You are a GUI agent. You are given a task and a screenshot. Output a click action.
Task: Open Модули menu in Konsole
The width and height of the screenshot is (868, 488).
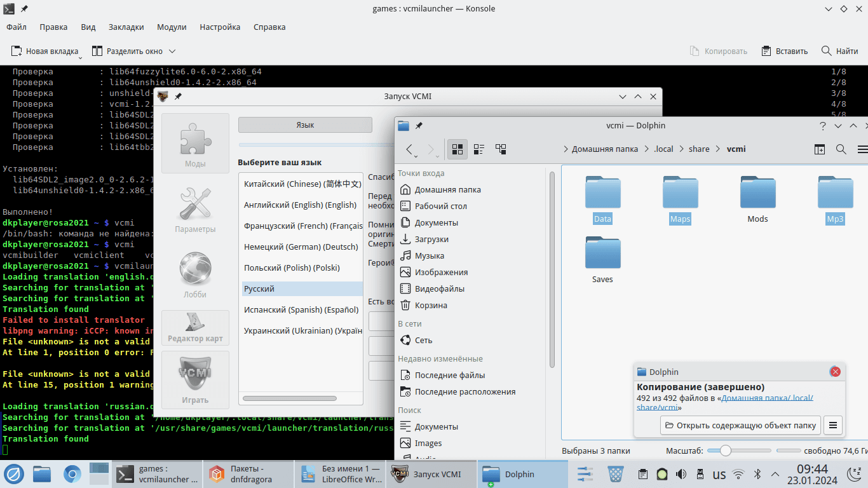pyautogui.click(x=172, y=27)
